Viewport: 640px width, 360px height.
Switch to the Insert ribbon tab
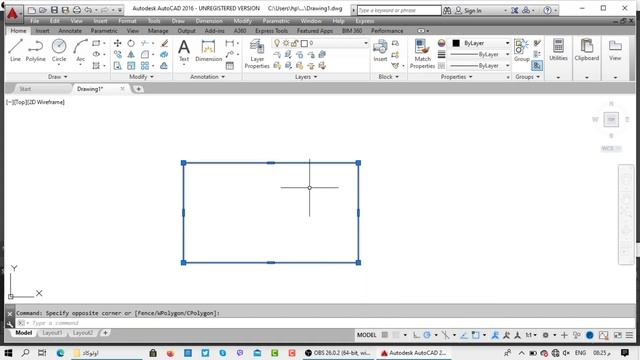tap(42, 31)
